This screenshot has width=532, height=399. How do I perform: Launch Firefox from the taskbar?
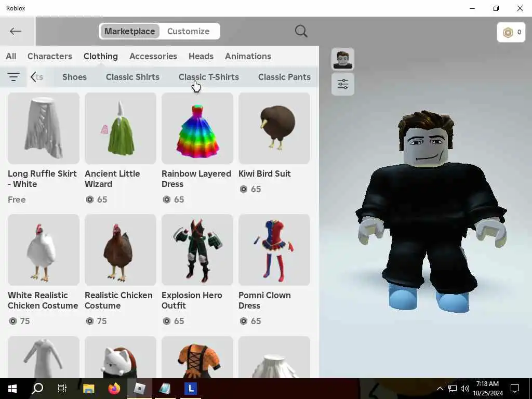point(114,389)
